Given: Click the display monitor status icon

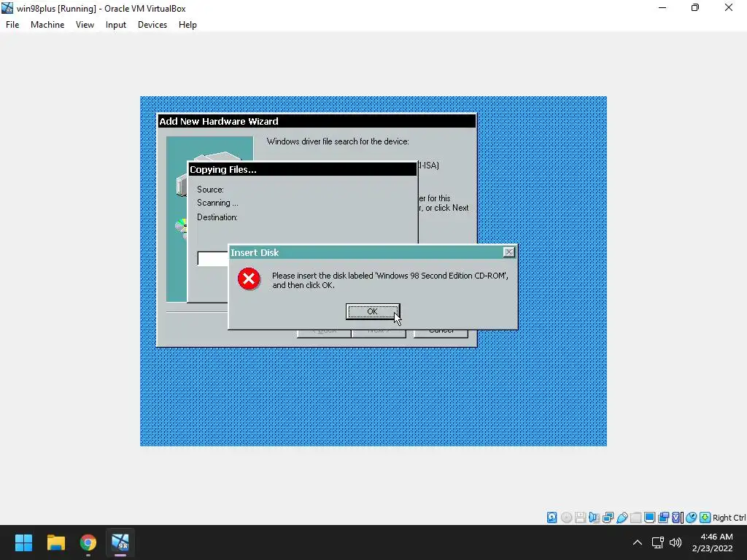Looking at the screenshot, I should (x=649, y=518).
